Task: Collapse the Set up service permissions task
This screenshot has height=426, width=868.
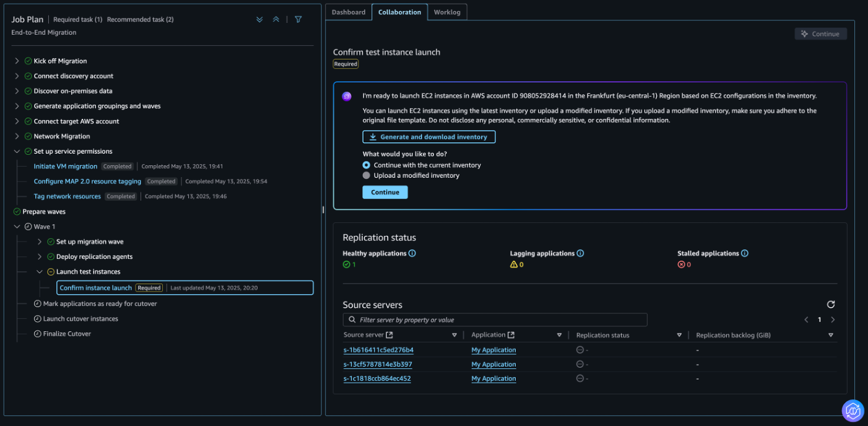Action: tap(17, 151)
